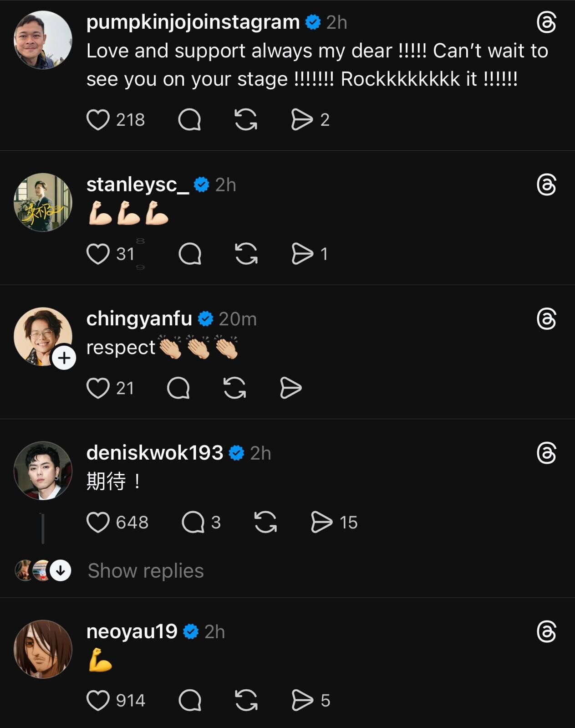Like neoyau19's comment with 914 likes
Viewport: 575px width, 728px height.
(x=98, y=700)
